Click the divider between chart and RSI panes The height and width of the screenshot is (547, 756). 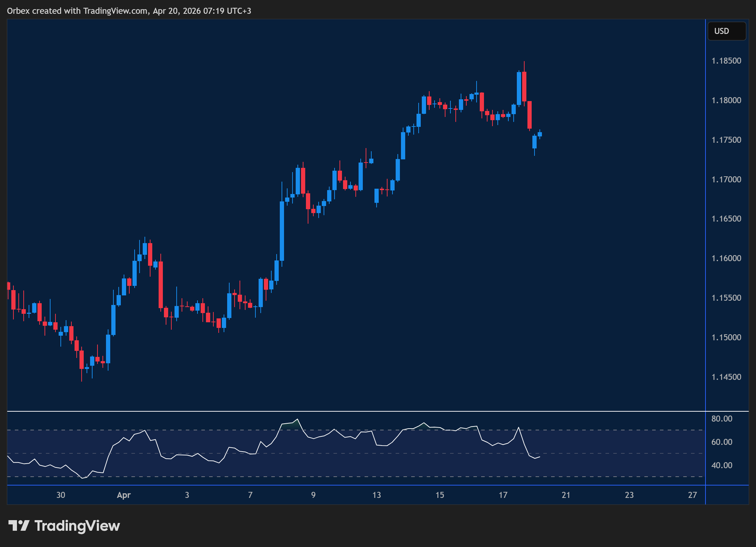click(353, 412)
